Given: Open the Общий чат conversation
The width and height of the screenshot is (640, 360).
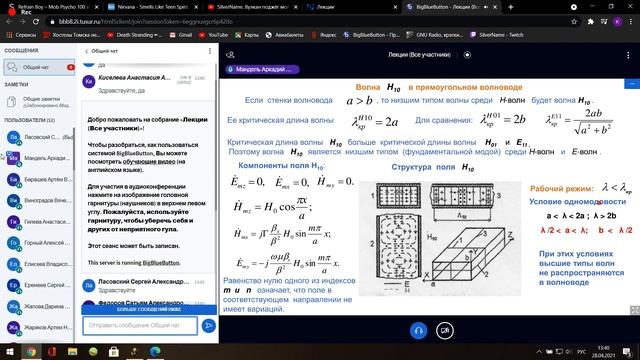Looking at the screenshot, I should tap(39, 67).
